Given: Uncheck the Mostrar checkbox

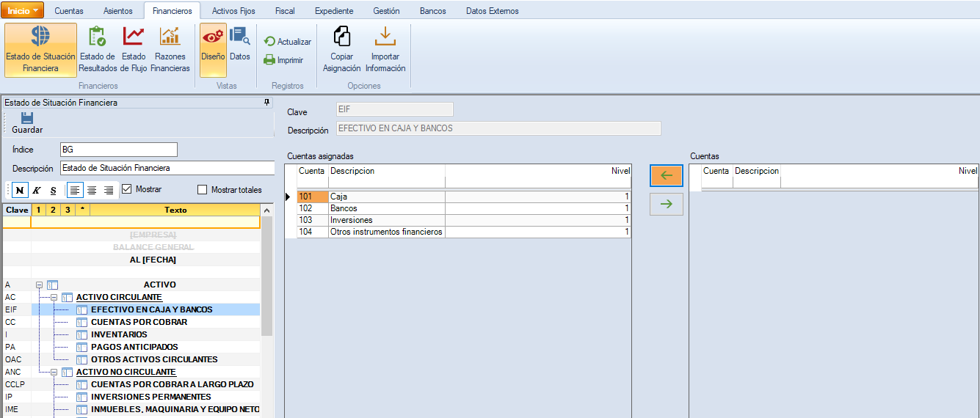Looking at the screenshot, I should tap(126, 189).
